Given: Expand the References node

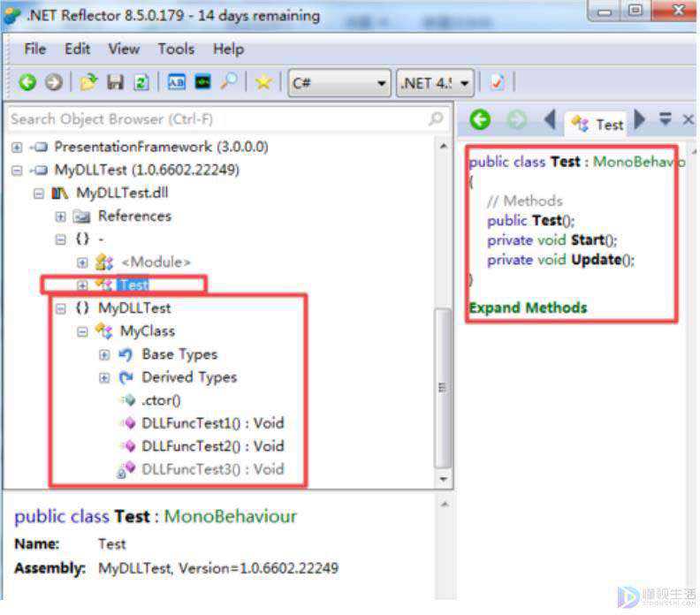Looking at the screenshot, I should click(x=61, y=216).
